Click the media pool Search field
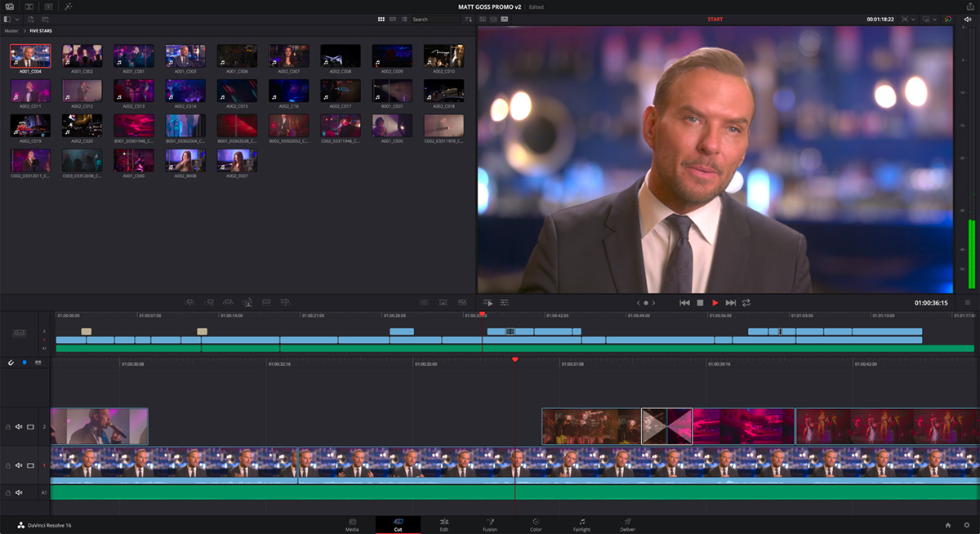This screenshot has width=980, height=534. [x=433, y=19]
